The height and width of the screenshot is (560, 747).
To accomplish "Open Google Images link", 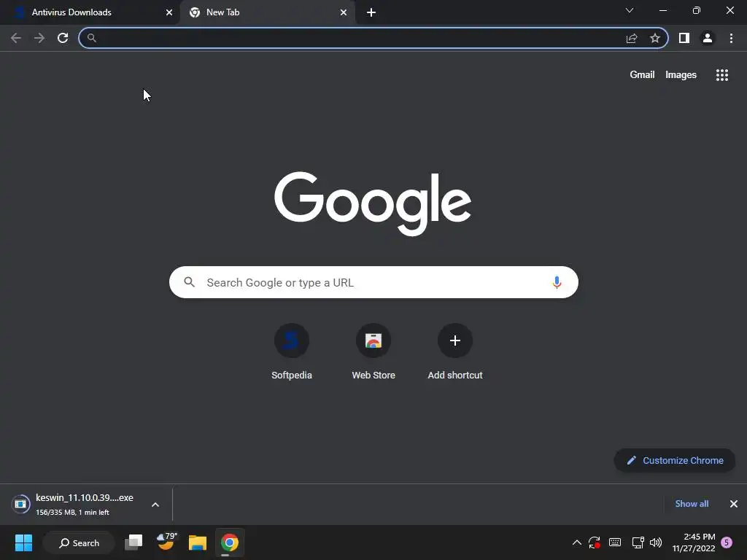I will (x=681, y=75).
